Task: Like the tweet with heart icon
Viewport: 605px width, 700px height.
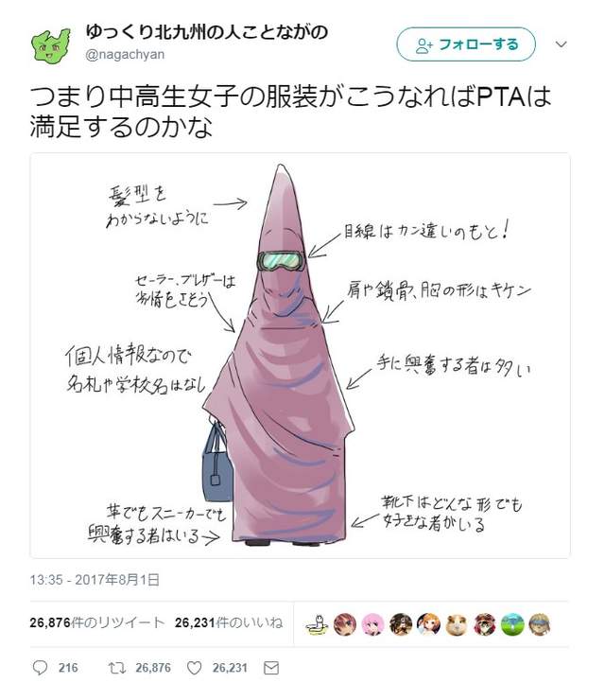Action: 194,668
